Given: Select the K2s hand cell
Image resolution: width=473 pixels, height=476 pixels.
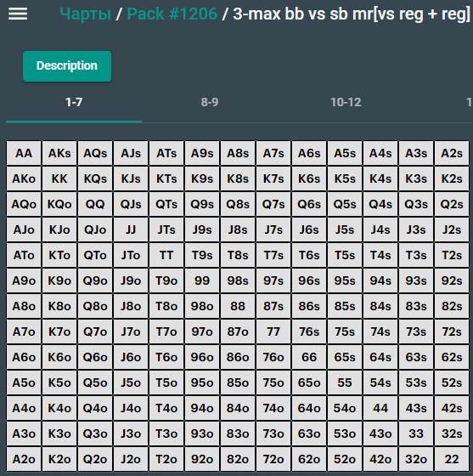Looking at the screenshot, I should pyautogui.click(x=452, y=178).
